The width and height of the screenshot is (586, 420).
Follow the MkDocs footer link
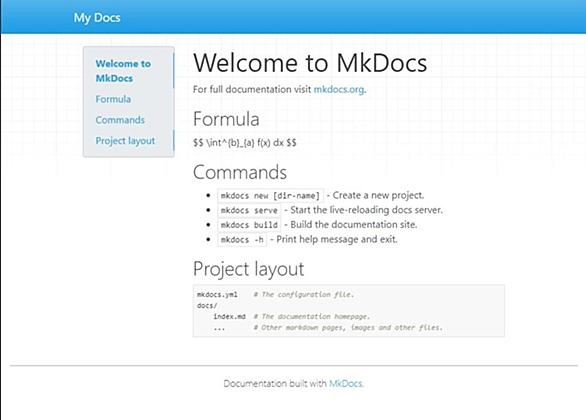pos(345,383)
